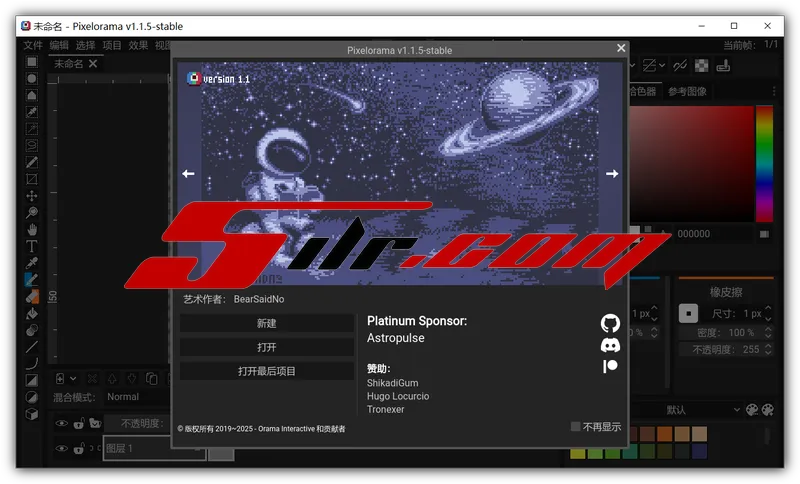This screenshot has height=484, width=800.
Task: Show next splash artwork with right arrow
Action: (612, 173)
